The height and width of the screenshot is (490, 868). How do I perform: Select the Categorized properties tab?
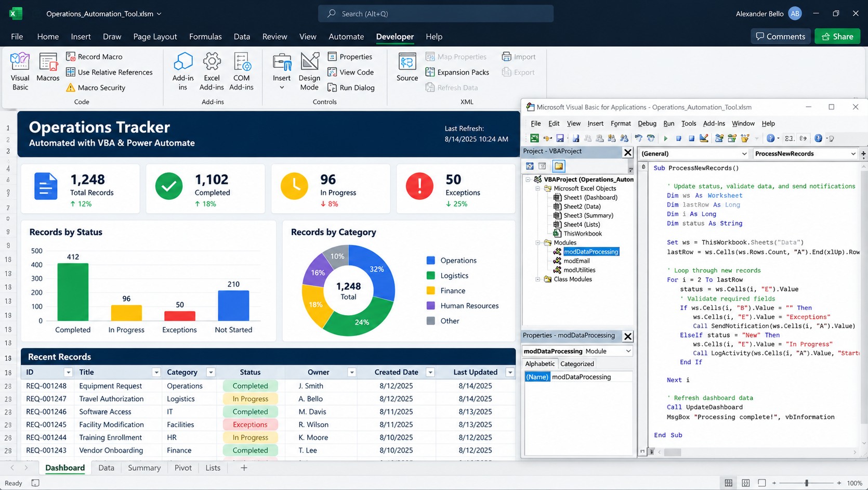pyautogui.click(x=577, y=364)
